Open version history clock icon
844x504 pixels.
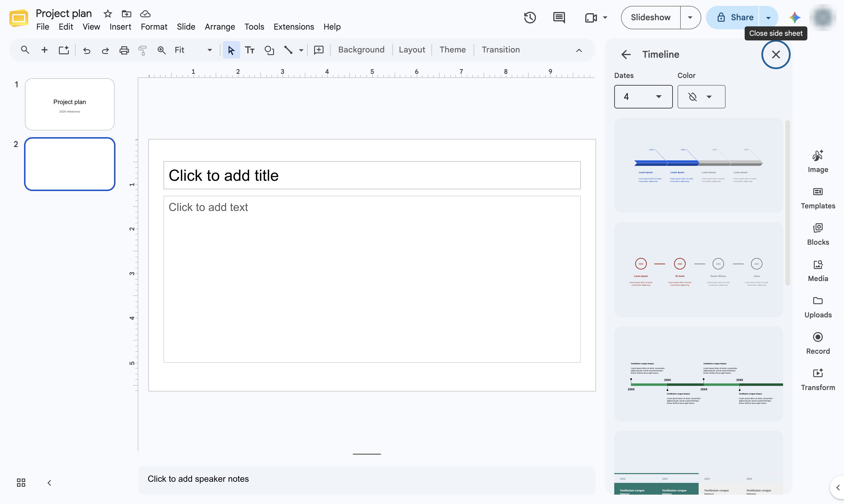pyautogui.click(x=530, y=17)
